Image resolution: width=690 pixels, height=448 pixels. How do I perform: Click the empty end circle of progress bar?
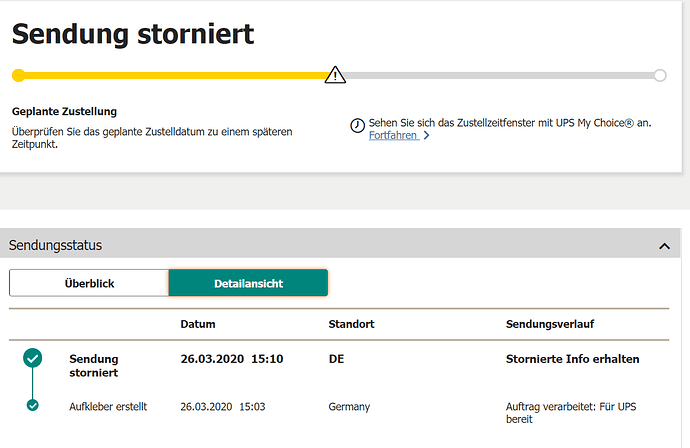[660, 75]
